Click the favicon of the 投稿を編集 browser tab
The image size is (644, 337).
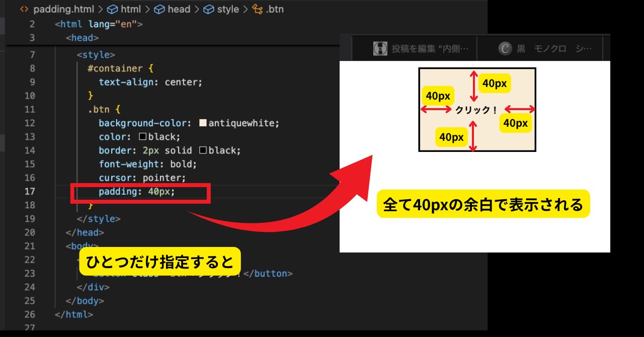pos(380,48)
